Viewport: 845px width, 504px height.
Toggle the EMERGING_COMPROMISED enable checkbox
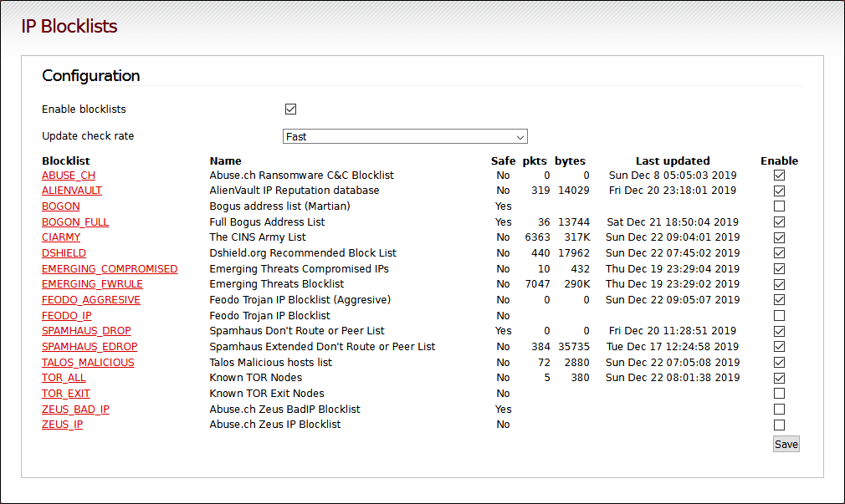pyautogui.click(x=779, y=268)
